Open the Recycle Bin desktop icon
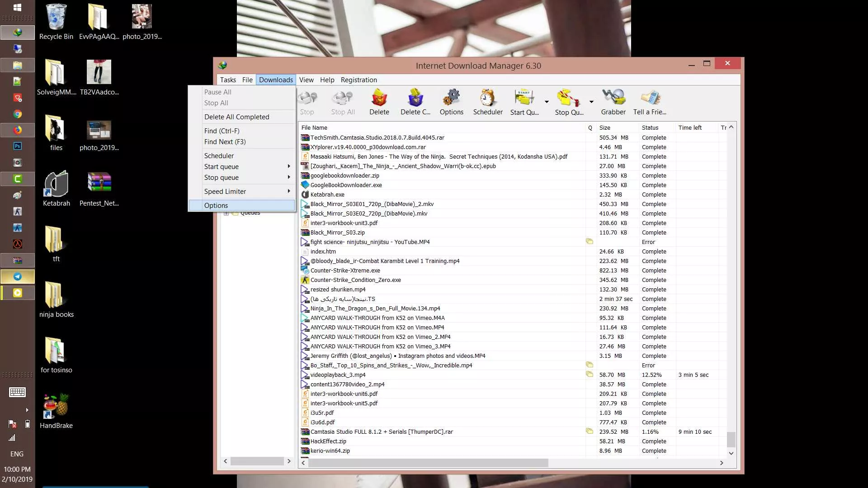 pos(56,22)
